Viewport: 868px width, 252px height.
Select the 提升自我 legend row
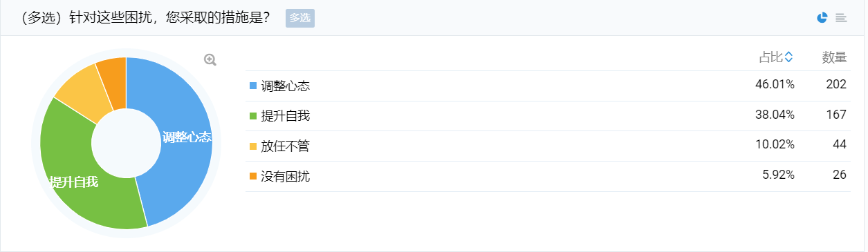tap(548, 116)
